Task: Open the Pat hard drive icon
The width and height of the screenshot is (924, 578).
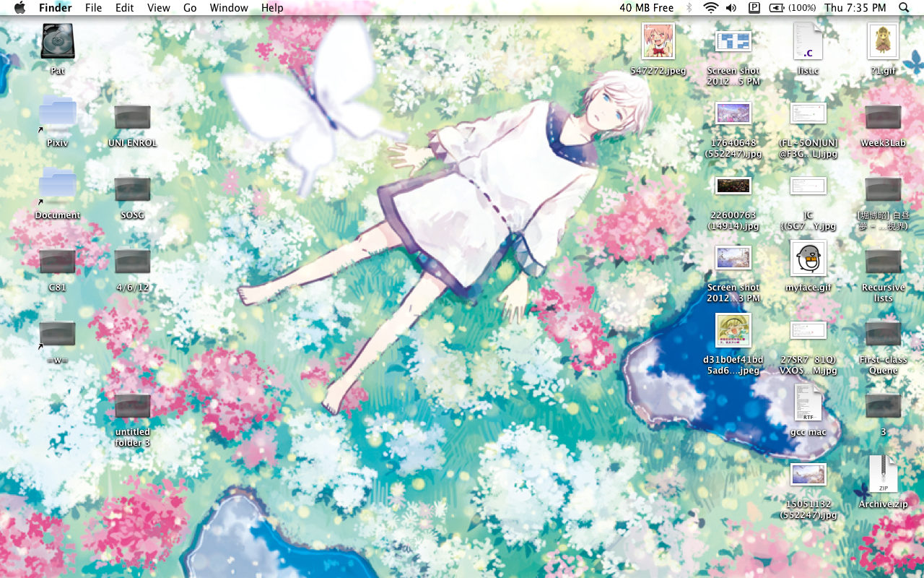Action: [58, 41]
